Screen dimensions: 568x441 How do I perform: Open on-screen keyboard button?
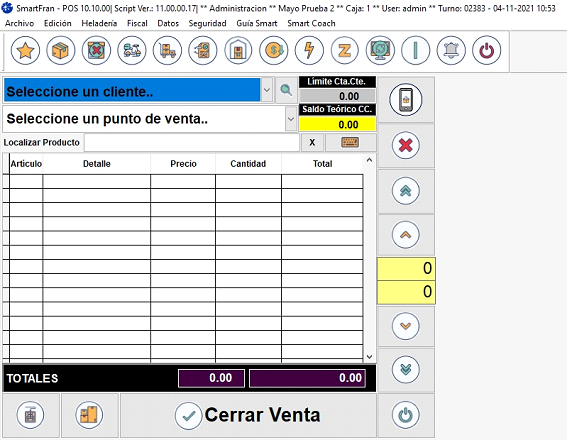point(350,142)
